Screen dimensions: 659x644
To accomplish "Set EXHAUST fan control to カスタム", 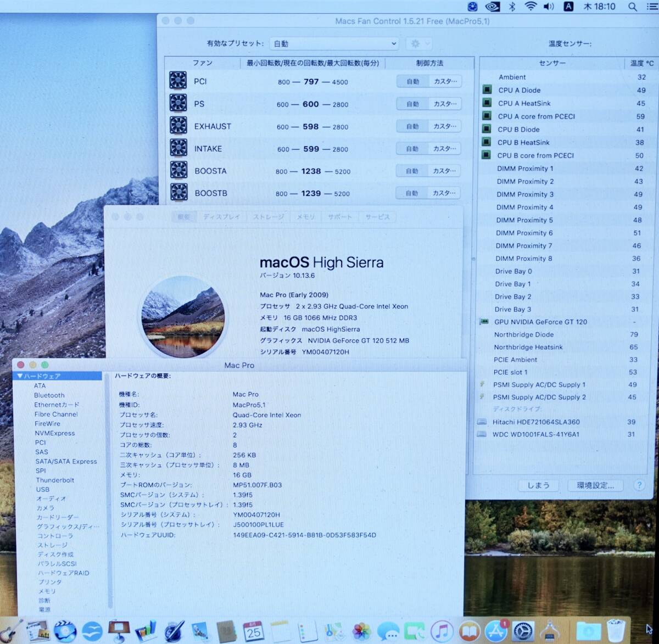I will click(x=445, y=126).
